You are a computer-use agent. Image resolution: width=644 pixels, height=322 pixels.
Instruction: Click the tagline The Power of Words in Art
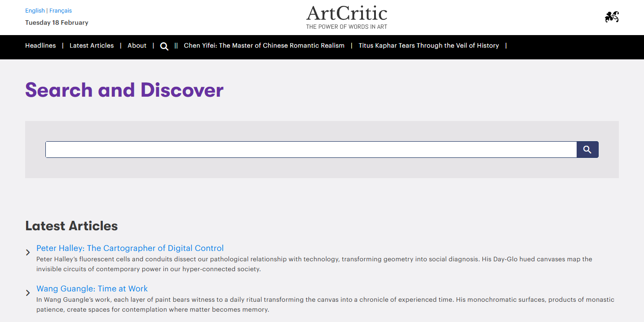(x=346, y=27)
